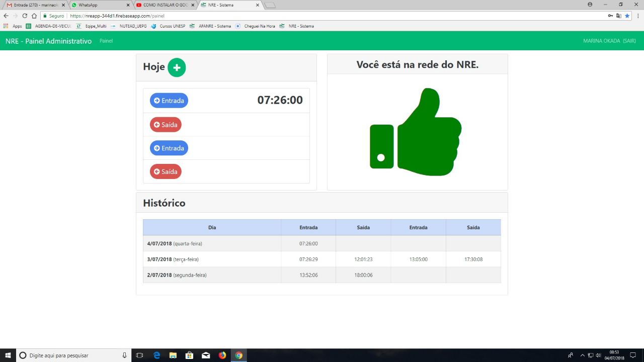This screenshot has height=362, width=644.
Task: Click the Saída button below 07:26:00 entry
Action: [x=166, y=125]
